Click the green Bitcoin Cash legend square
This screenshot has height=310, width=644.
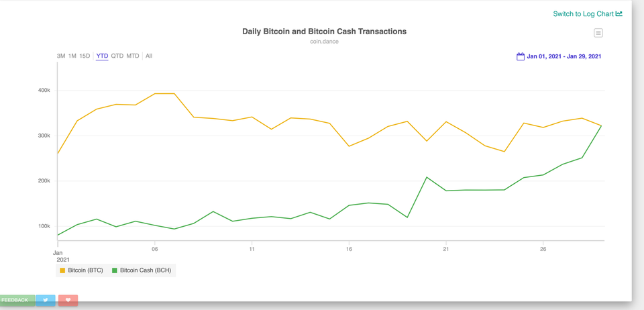click(x=115, y=270)
